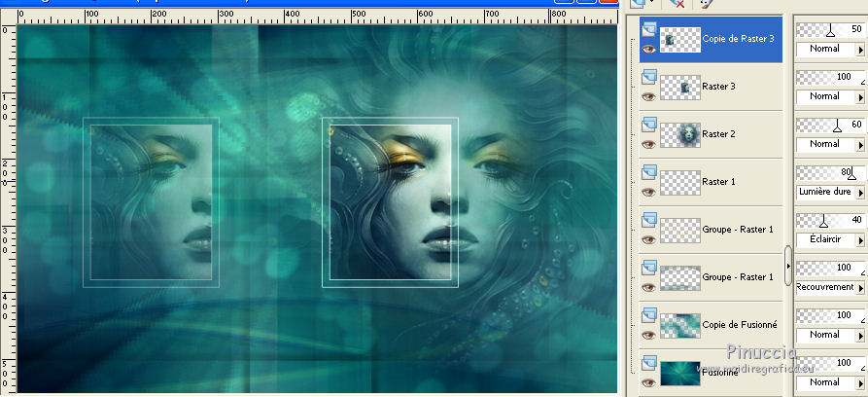
Task: Open blend mode dropdown of Copie de Fusionné
Action: [x=860, y=336]
